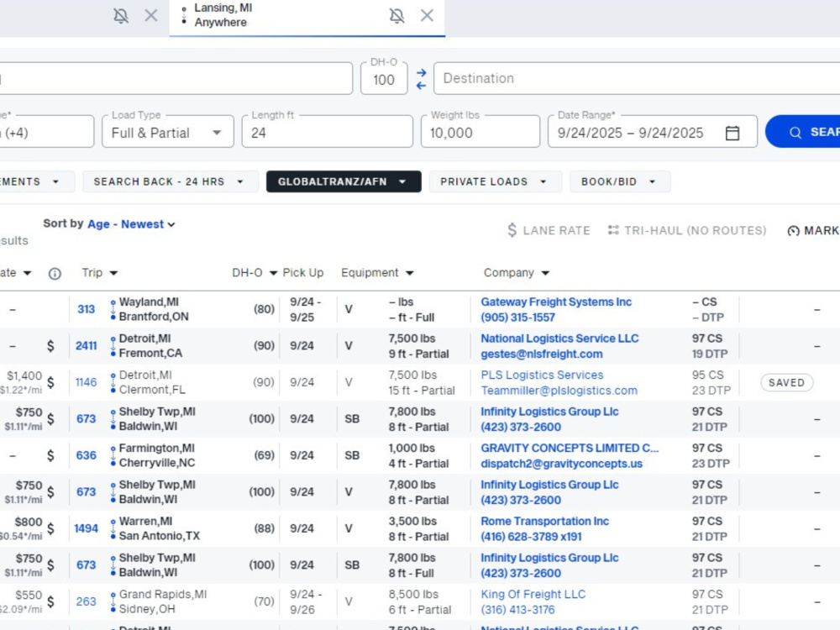Email gestes@nlsfreight.com
This screenshot has width=840, height=630.
click(x=541, y=354)
